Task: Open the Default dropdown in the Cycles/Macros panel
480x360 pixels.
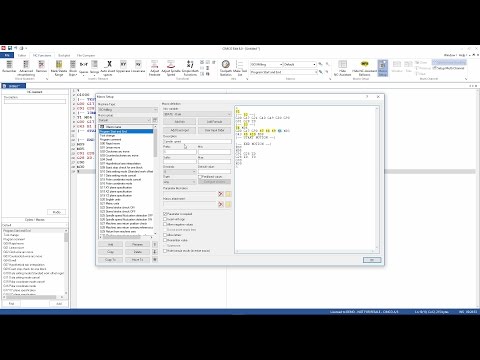Action: point(35,225)
